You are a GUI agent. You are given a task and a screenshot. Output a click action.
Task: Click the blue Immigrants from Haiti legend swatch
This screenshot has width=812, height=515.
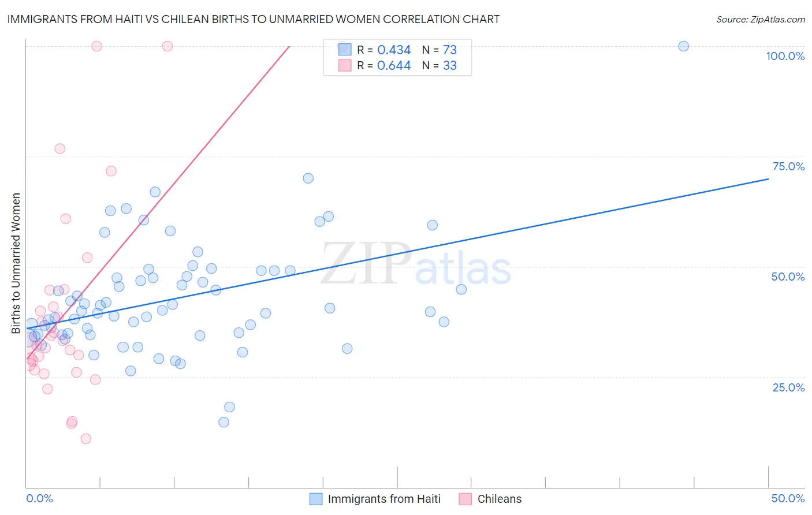click(316, 499)
